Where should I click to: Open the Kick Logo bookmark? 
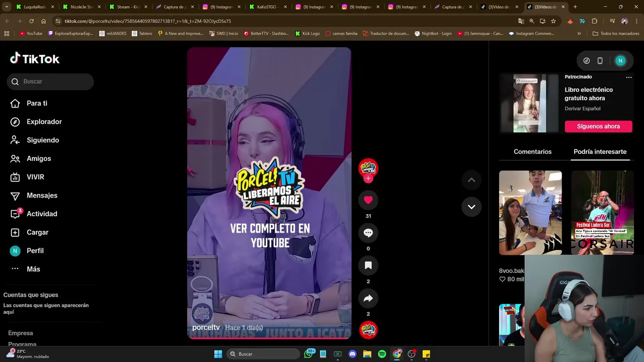(x=307, y=34)
